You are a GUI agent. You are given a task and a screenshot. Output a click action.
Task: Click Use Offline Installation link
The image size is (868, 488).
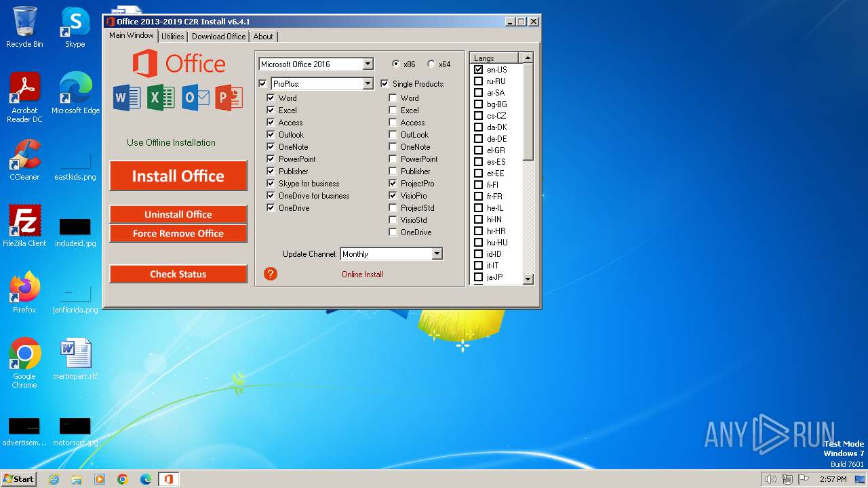tap(171, 142)
